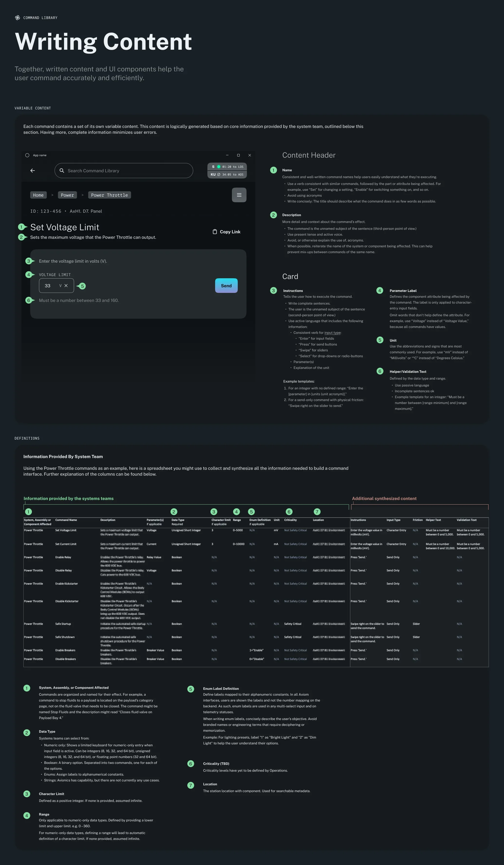Select the Power Throttle breadcrumb
Screen dimensions: 504x865
(109, 195)
